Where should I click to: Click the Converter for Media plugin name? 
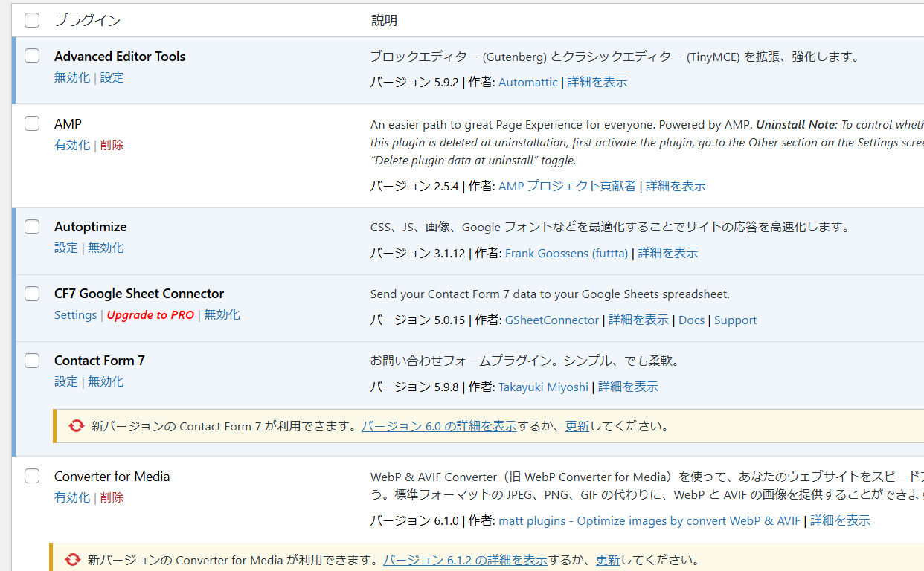(x=112, y=477)
